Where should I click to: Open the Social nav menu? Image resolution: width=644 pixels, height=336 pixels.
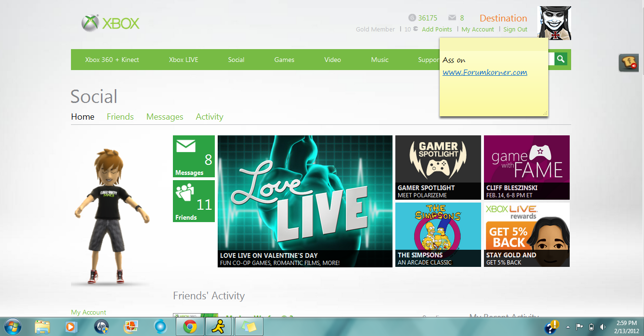tap(236, 60)
